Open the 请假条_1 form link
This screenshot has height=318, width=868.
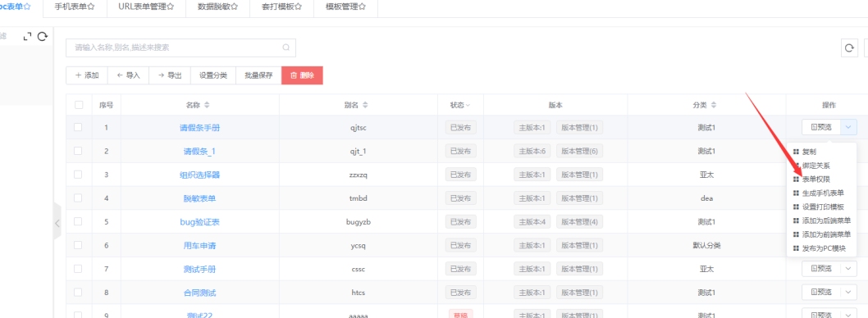(x=200, y=151)
